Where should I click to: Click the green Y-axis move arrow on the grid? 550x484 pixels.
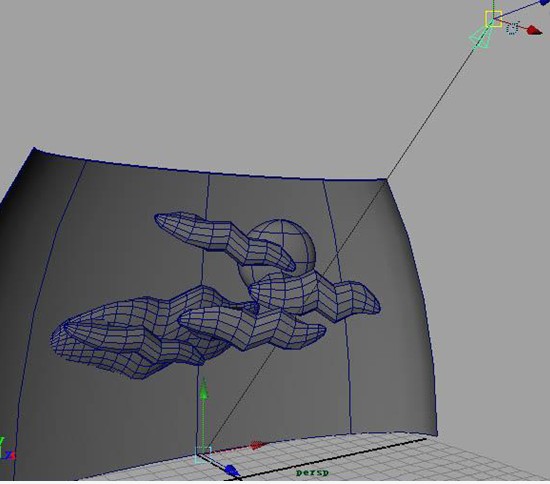(x=203, y=389)
